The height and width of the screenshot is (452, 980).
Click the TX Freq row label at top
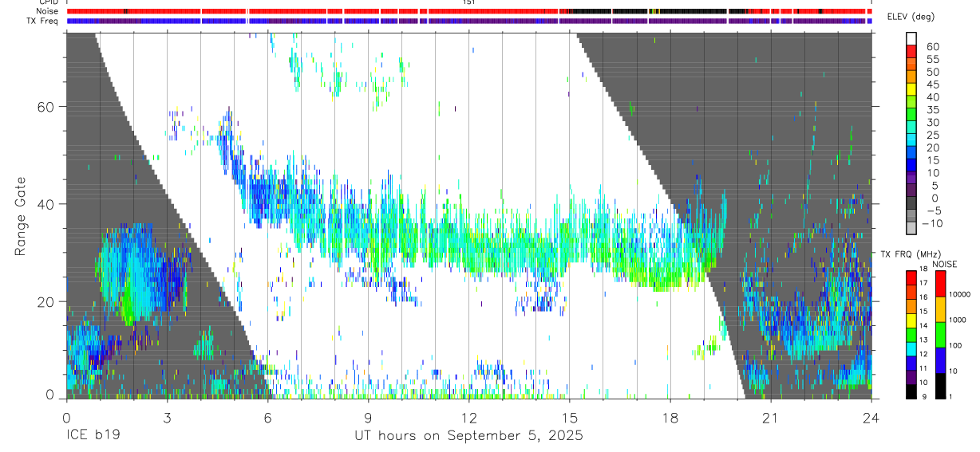(x=44, y=21)
